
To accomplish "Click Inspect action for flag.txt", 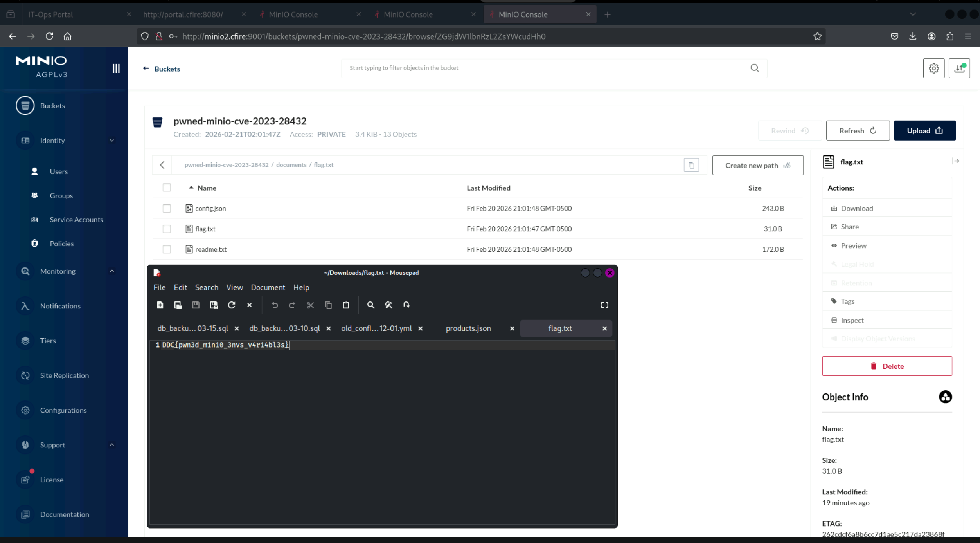I will click(x=886, y=320).
